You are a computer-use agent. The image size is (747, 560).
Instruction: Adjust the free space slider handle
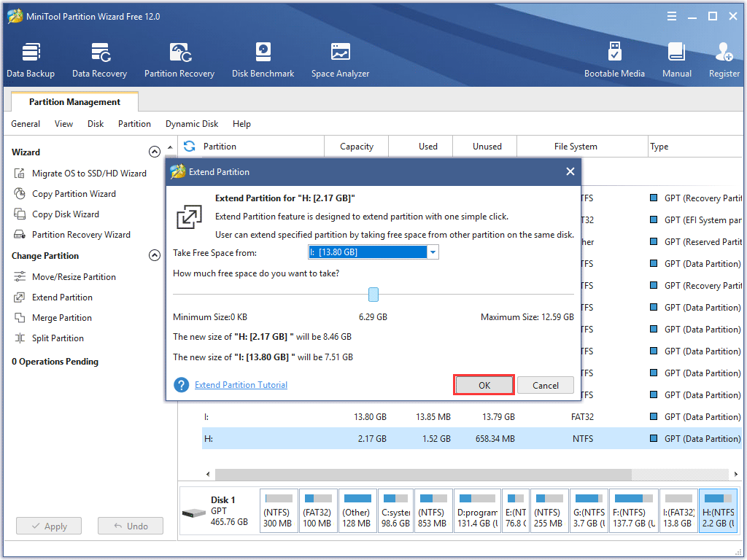coord(373,294)
